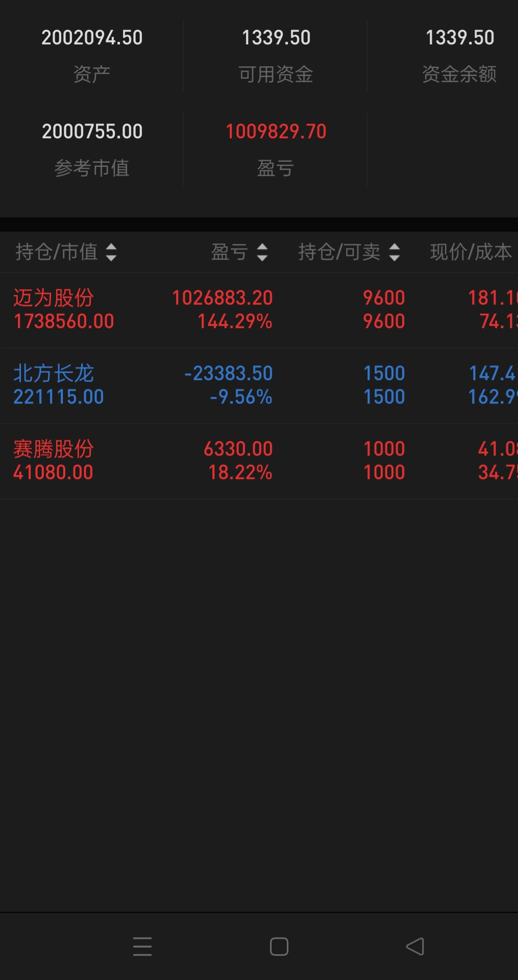Tap the 资金余额 amount

pyautogui.click(x=459, y=38)
